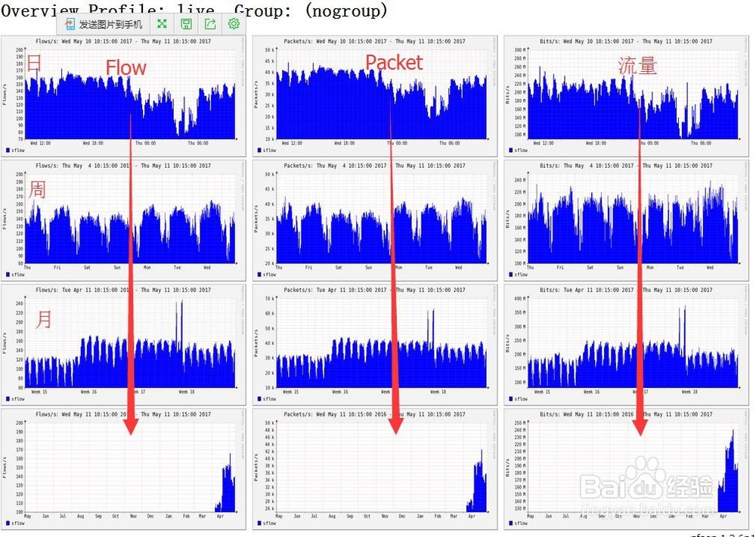
Task: Click 'Sat' axis label on weekly Packets/s graph
Action: click(339, 268)
